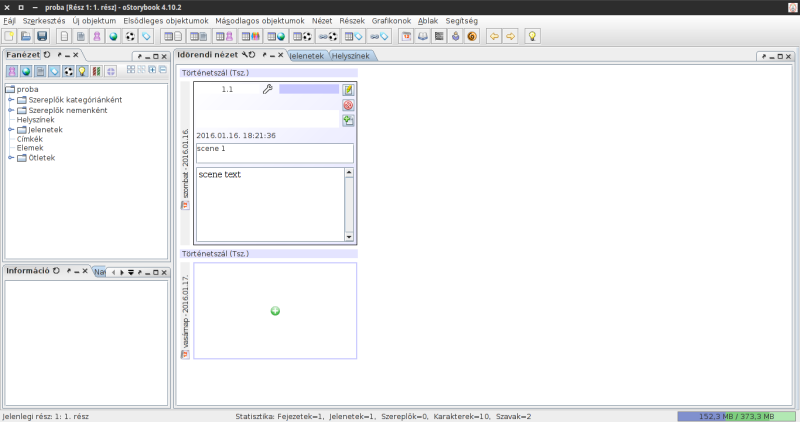
Task: Open a file with the folder toolbar icon
Action: [x=26, y=36]
